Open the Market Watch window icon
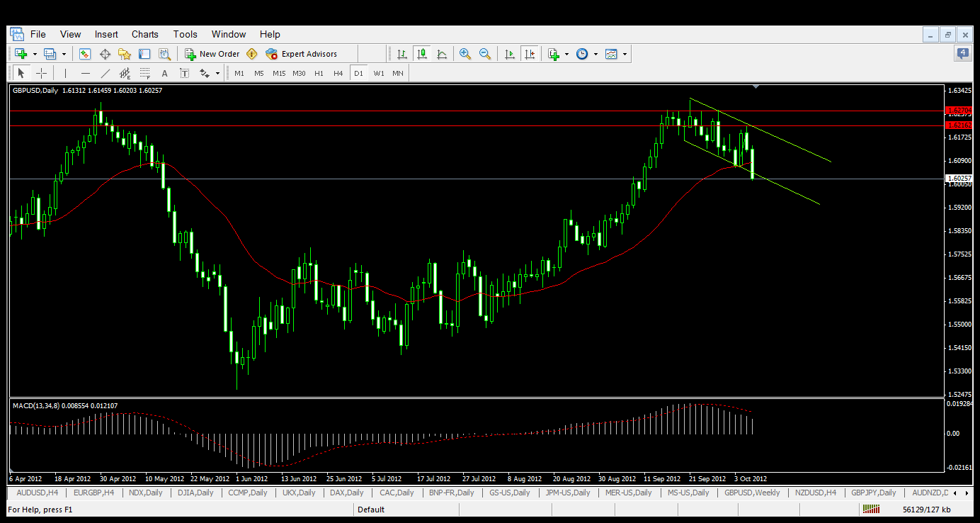The image size is (980, 523). point(85,54)
